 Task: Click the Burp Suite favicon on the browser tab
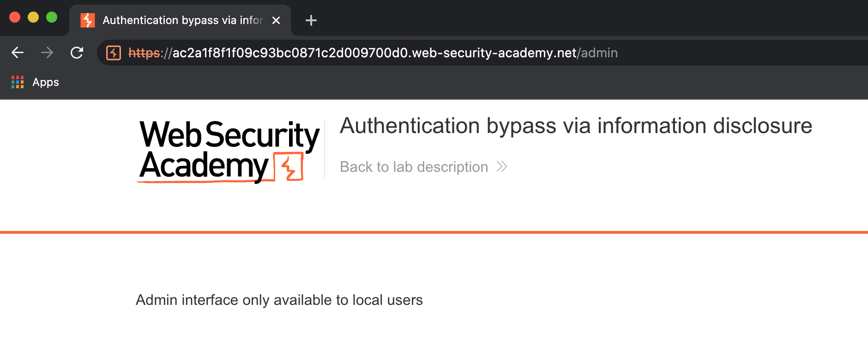pyautogui.click(x=87, y=19)
